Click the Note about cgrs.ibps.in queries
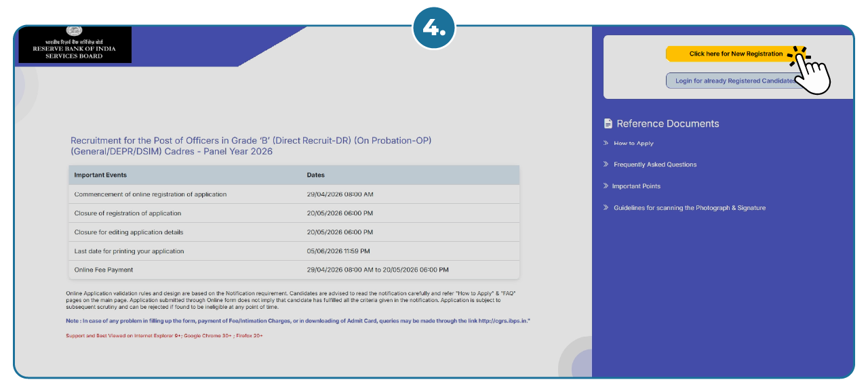Image resolution: width=868 pixels, height=384 pixels. [x=298, y=320]
